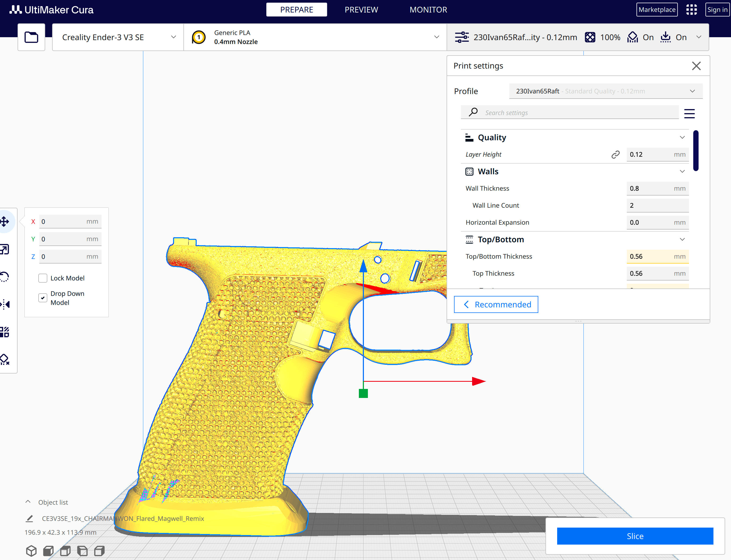Collapse the Top/Bottom section

click(x=682, y=239)
